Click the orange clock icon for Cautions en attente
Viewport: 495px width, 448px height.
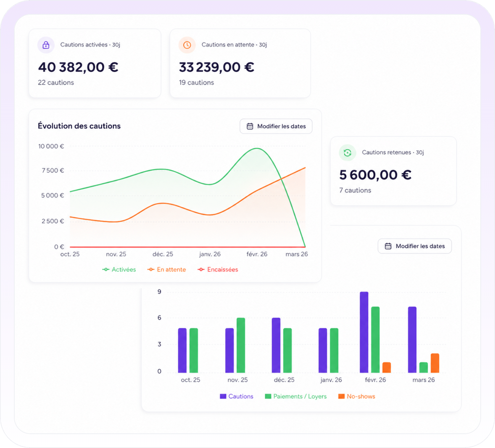pyautogui.click(x=187, y=45)
